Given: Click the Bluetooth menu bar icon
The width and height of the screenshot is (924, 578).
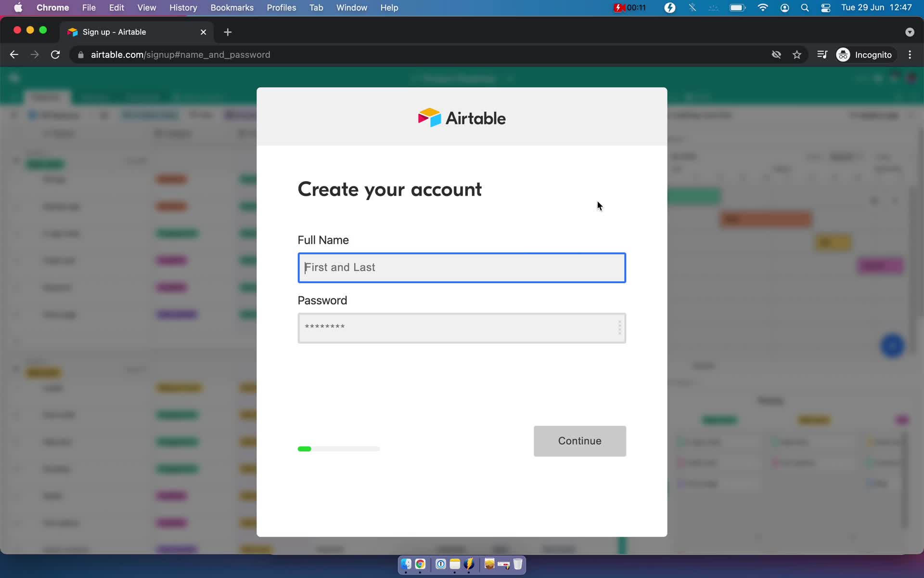Looking at the screenshot, I should coord(693,7).
